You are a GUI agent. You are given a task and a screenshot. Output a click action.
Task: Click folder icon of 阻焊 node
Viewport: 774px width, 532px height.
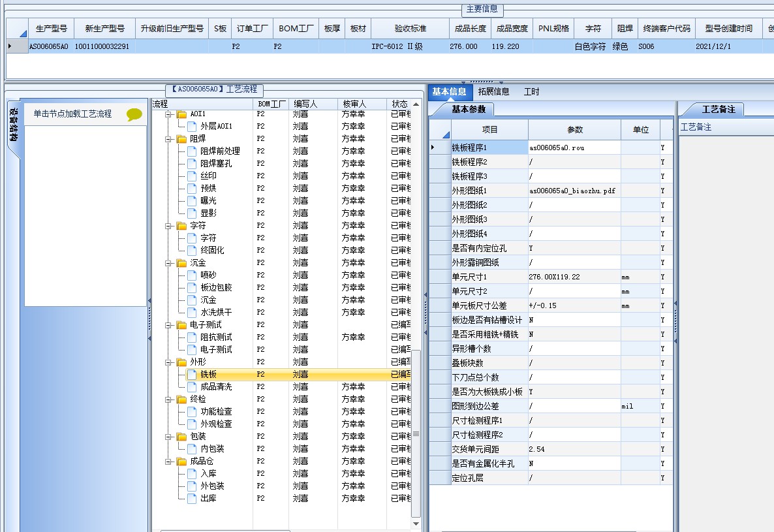(x=182, y=139)
